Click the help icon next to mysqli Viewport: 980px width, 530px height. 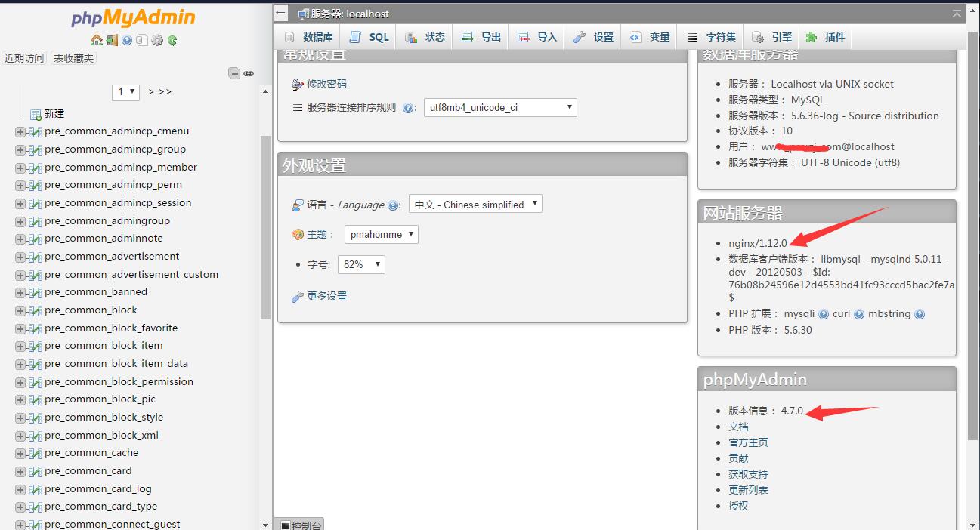(824, 314)
